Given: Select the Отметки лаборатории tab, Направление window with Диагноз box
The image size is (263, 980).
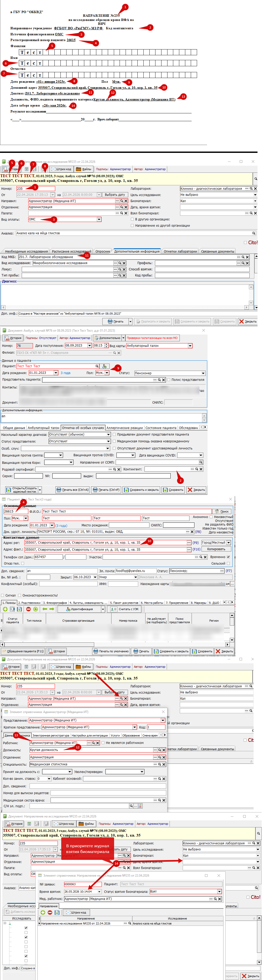Looking at the screenshot, I should 180,252.
